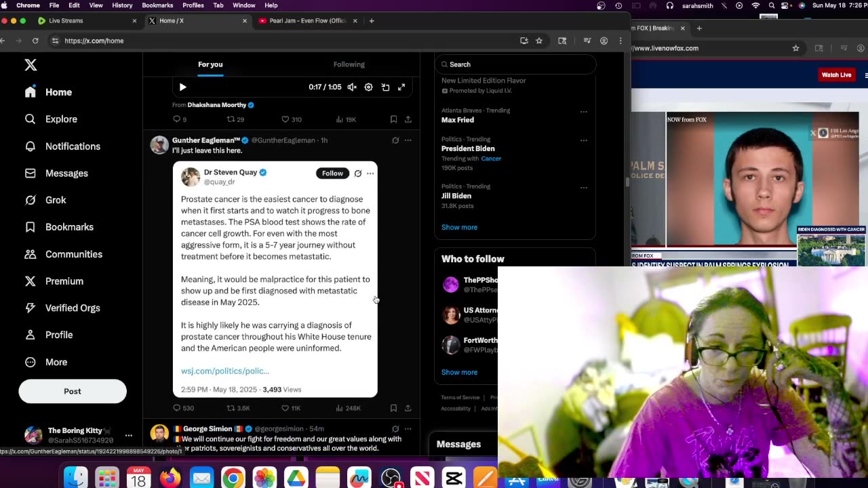Click the X Search field
The height and width of the screenshot is (488, 868).
click(x=515, y=64)
